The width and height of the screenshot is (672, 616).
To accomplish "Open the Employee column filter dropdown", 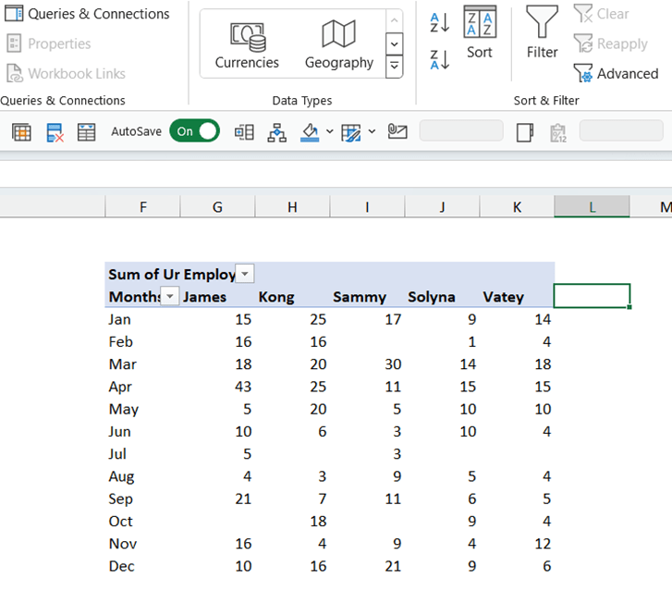I will (x=244, y=274).
